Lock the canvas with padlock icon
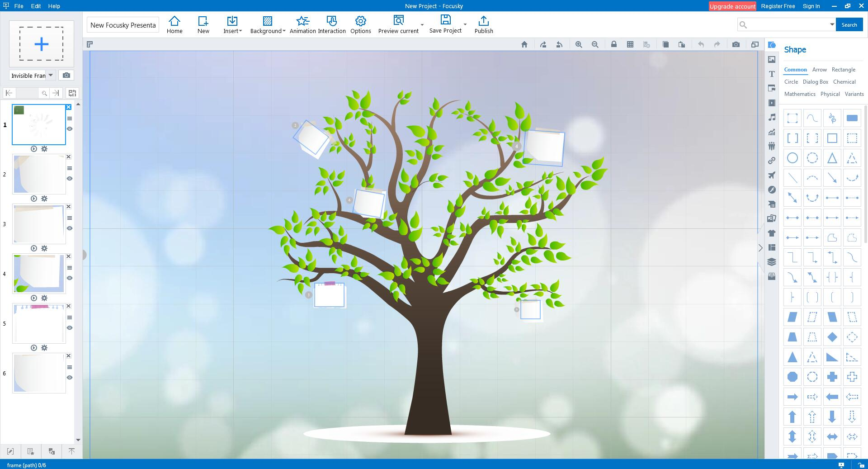The width and height of the screenshot is (868, 469). point(614,44)
